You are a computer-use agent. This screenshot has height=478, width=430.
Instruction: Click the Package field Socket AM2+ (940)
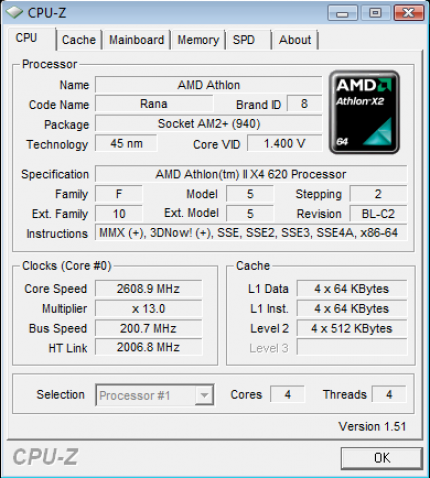coord(209,124)
